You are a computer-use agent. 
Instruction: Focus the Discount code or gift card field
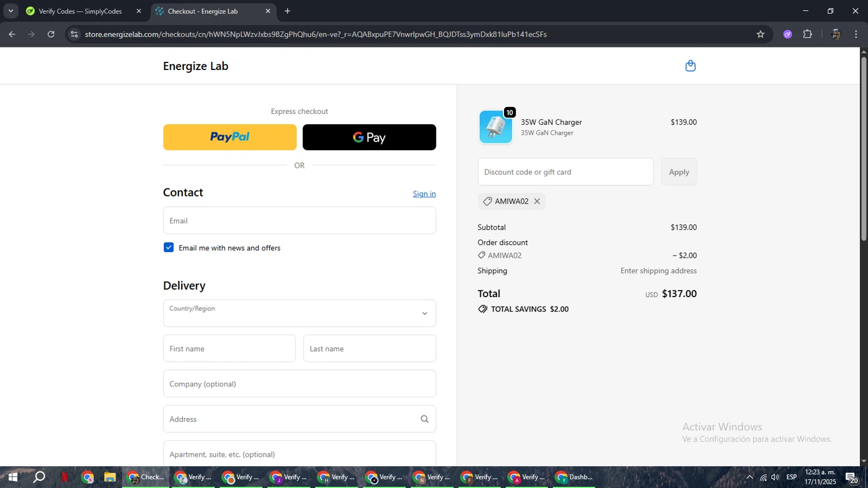[565, 172]
